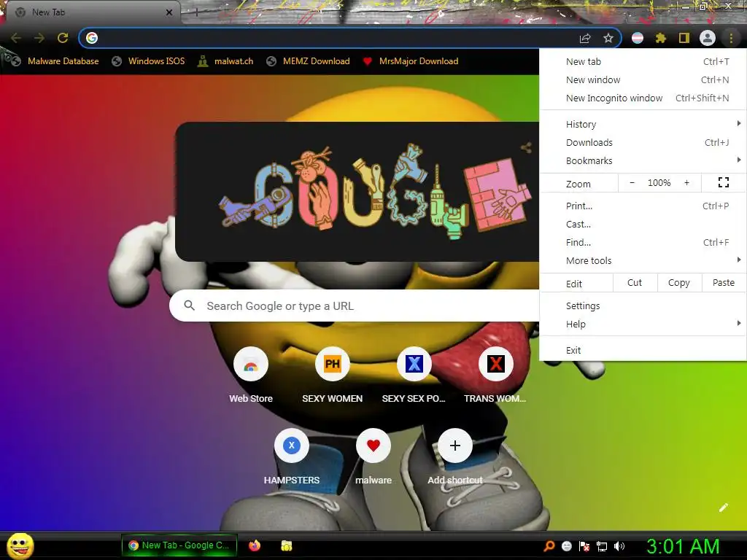Viewport: 747px width, 560px height.
Task: Open Settings from the menu
Action: click(x=643, y=306)
